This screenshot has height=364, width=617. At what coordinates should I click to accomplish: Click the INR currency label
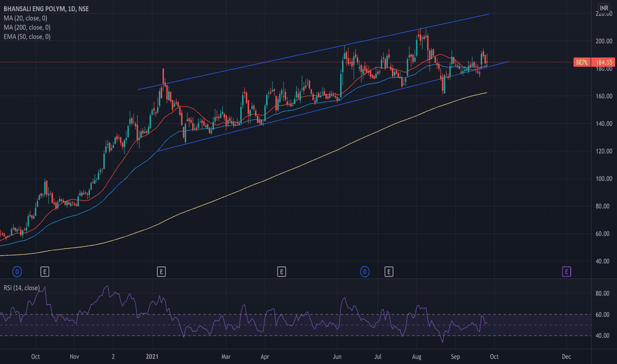point(604,8)
